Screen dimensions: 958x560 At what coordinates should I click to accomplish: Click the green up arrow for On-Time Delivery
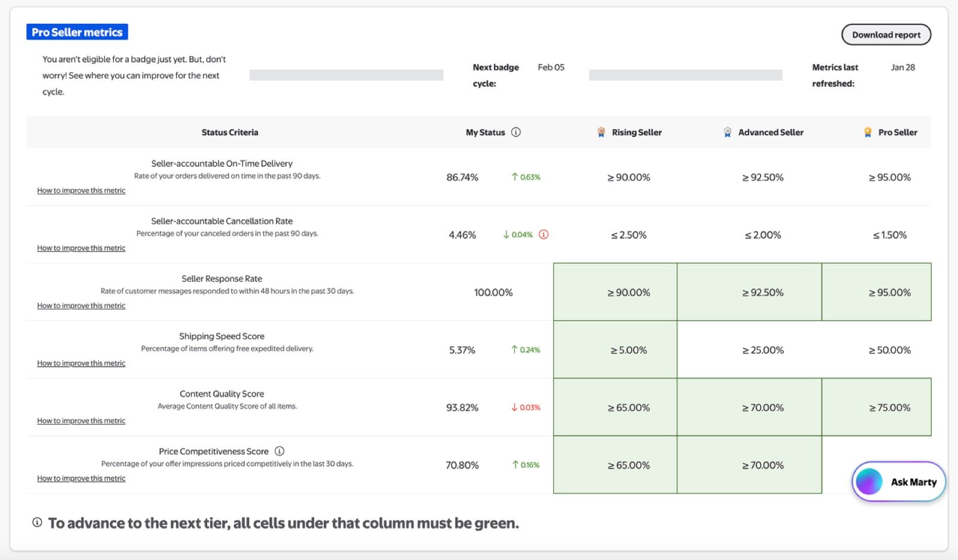click(514, 177)
